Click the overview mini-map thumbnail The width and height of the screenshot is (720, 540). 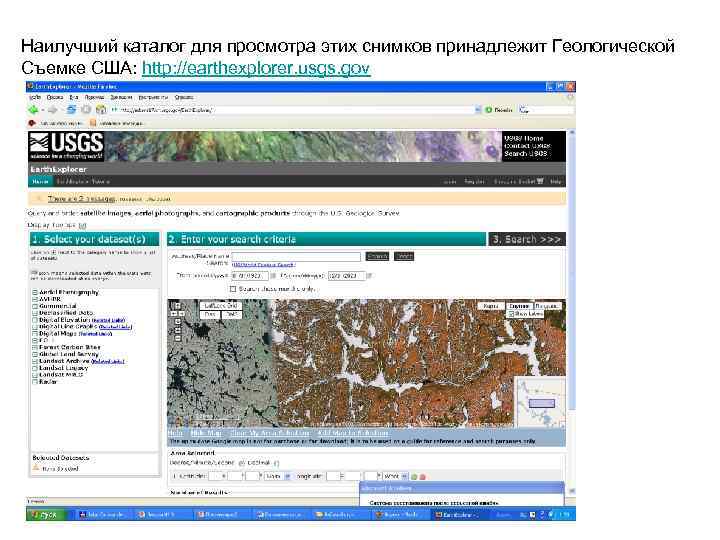pyautogui.click(x=540, y=403)
